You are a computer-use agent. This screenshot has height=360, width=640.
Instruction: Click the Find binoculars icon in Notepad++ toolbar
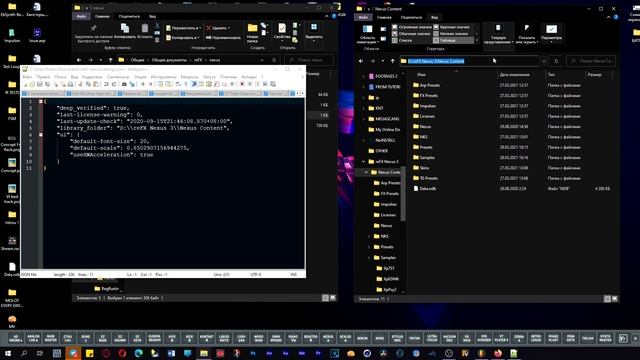[x=124, y=84]
